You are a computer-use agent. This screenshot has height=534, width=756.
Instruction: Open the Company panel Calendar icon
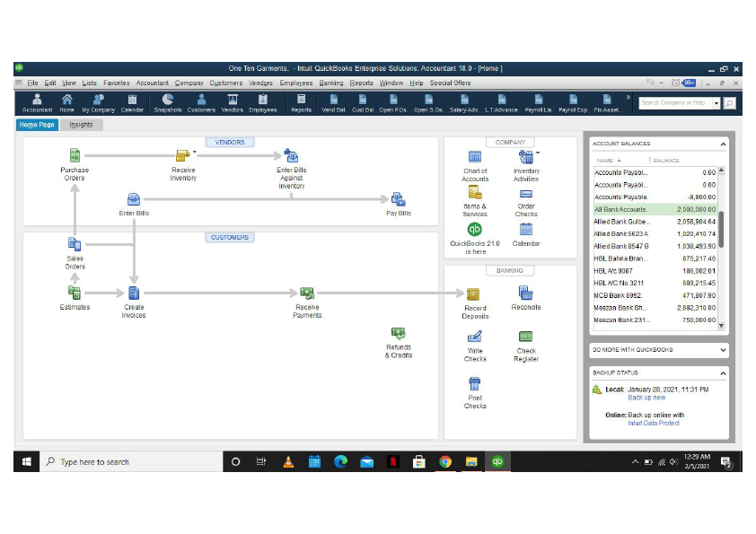pos(526,230)
